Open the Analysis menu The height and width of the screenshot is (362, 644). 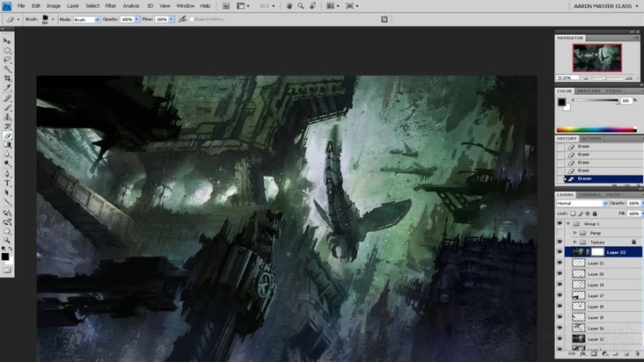pos(131,6)
